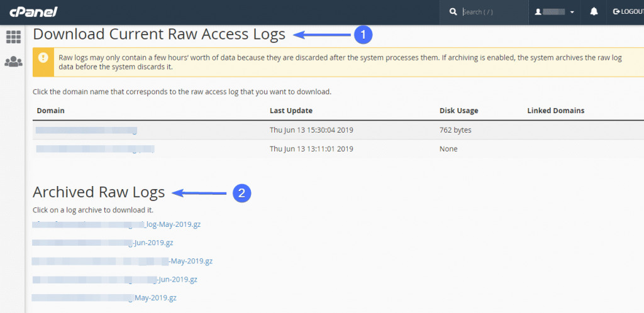644x313 pixels.
Task: Download the -May-2019.gz archive, third in list
Action: pos(123,261)
